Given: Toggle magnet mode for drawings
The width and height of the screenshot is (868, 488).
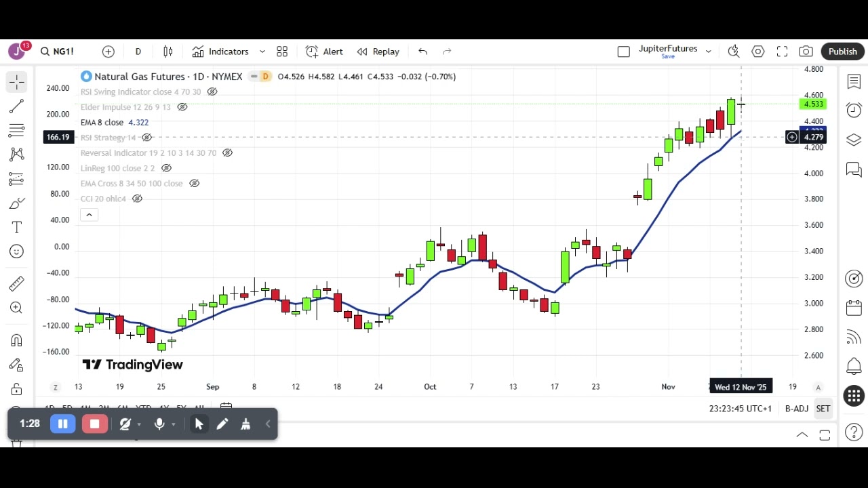Looking at the screenshot, I should tap(17, 340).
